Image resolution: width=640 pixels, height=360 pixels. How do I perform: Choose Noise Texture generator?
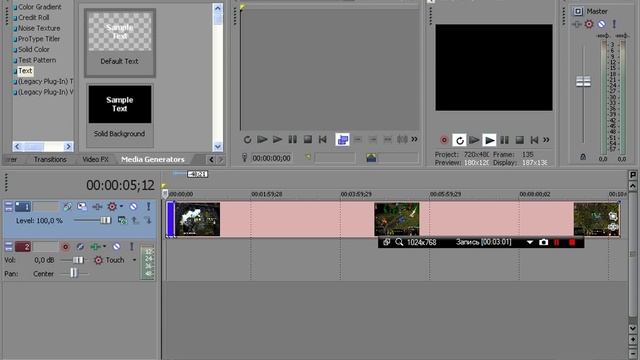coord(39,28)
